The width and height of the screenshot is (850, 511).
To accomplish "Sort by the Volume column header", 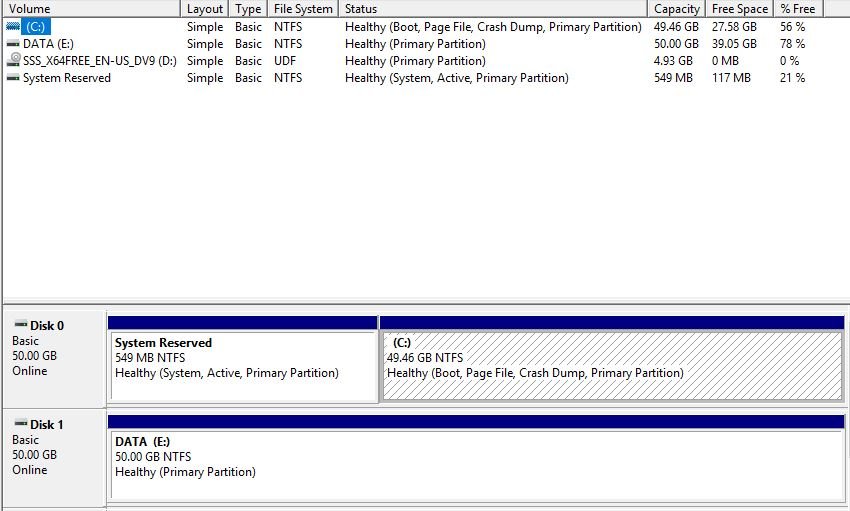I will point(91,9).
